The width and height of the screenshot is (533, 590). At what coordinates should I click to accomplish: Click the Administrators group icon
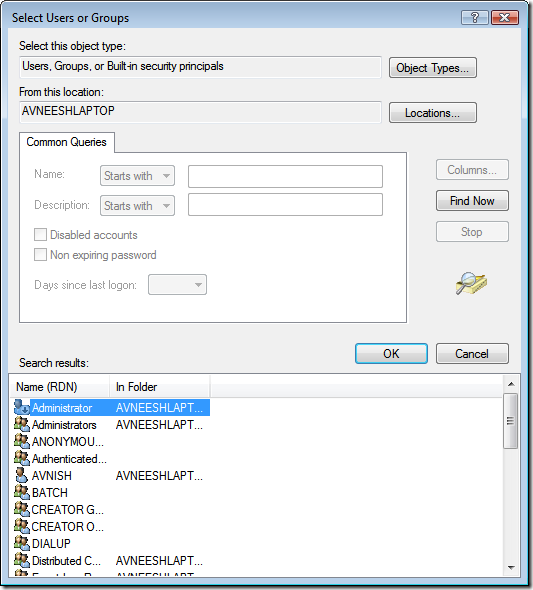tap(22, 424)
